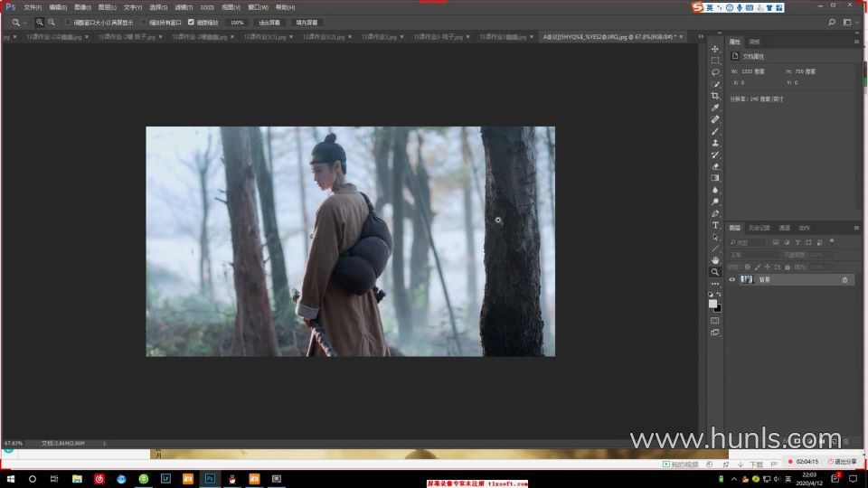This screenshot has height=488, width=868.
Task: Open the 窗口(W) menu
Action: coord(258,7)
